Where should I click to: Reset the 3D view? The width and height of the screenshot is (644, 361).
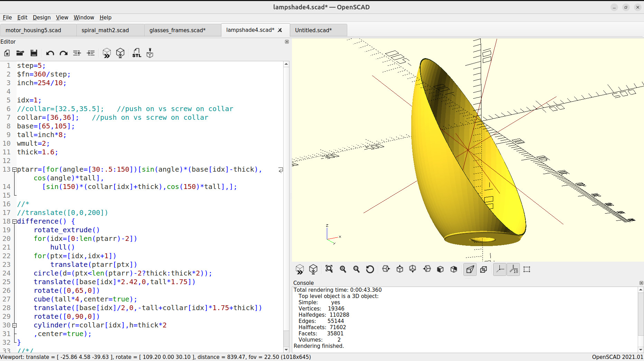click(x=370, y=269)
